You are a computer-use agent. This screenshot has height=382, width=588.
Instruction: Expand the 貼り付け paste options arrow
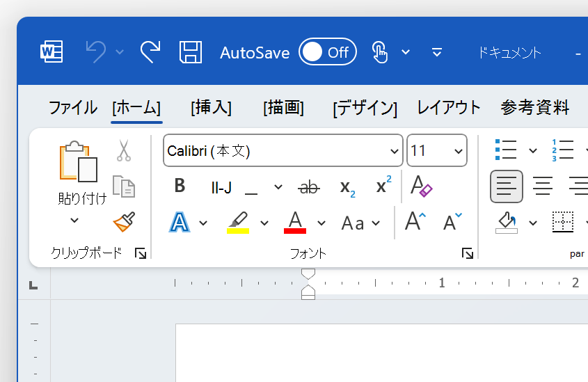[x=74, y=220]
